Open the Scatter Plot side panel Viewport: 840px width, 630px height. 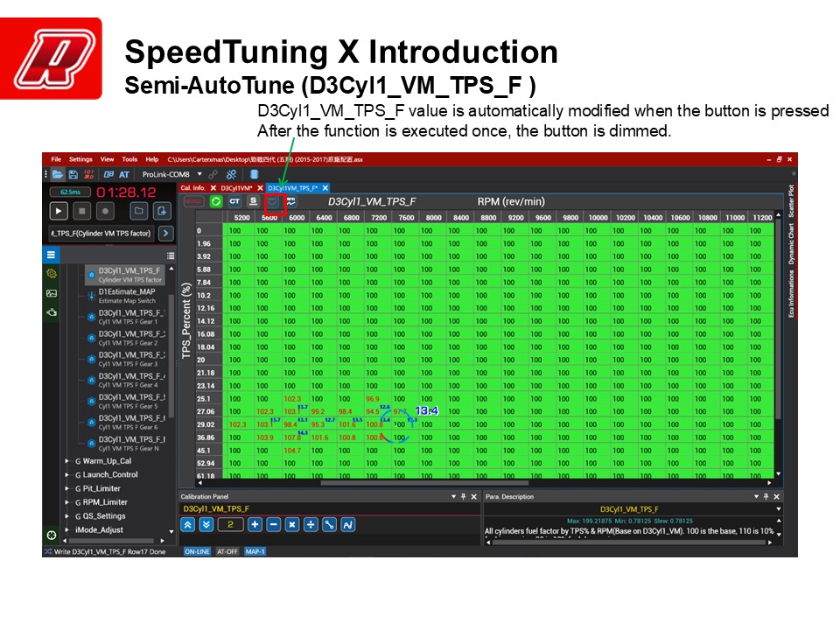(791, 200)
